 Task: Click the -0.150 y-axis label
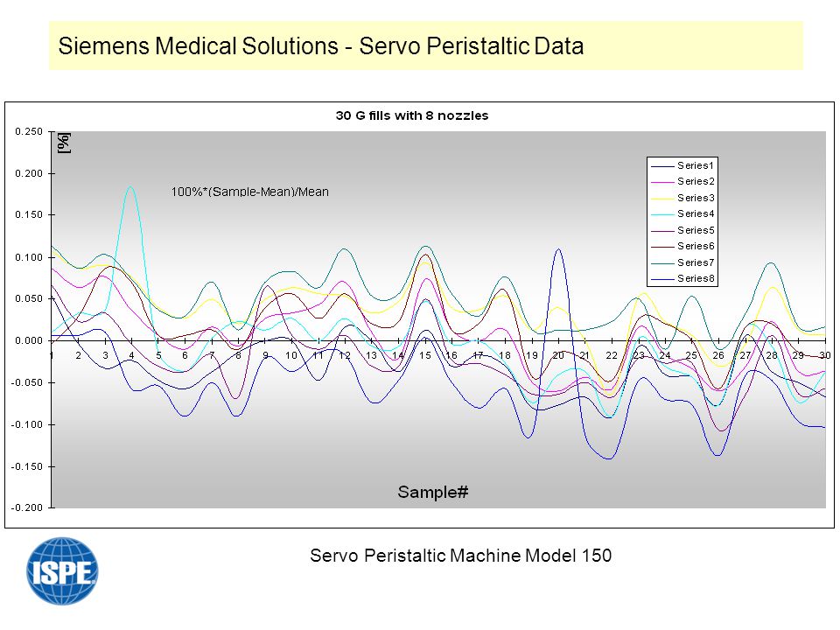pyautogui.click(x=27, y=466)
